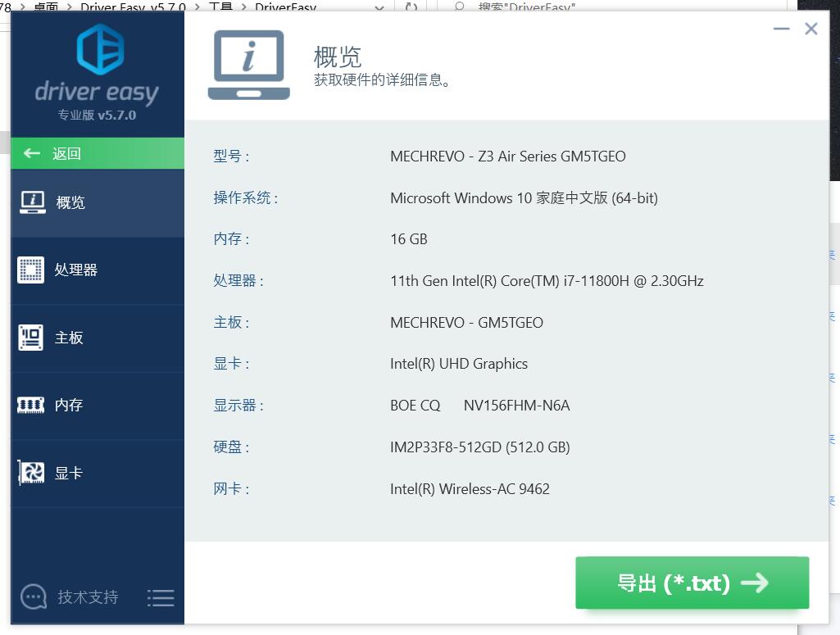This screenshot has width=840, height=635.
Task: Click the 显卡 graphics card icon
Action: [x=31, y=473]
